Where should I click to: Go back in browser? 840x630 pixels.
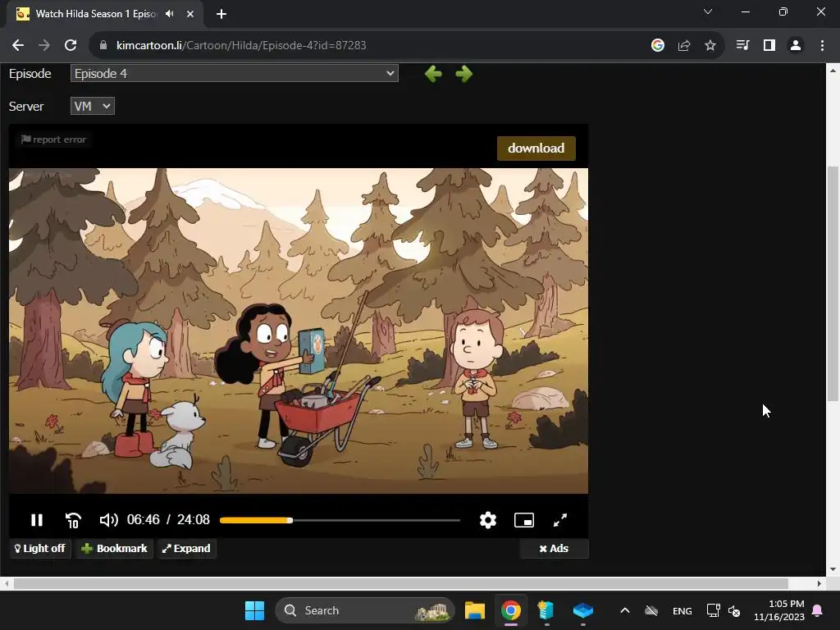pos(18,46)
